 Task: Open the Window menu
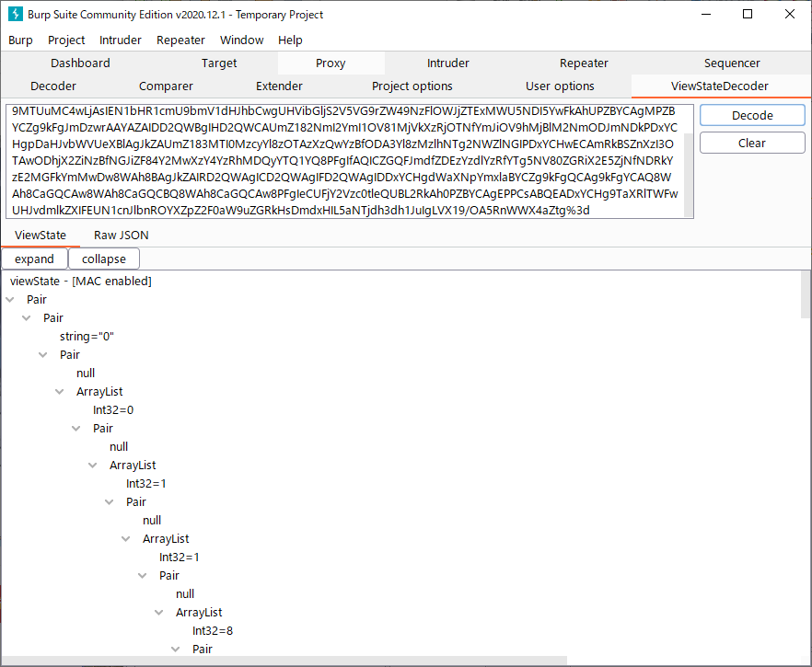[x=242, y=40]
